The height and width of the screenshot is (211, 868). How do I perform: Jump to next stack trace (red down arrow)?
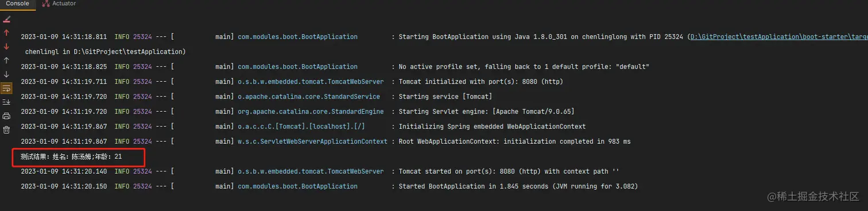tap(6, 46)
